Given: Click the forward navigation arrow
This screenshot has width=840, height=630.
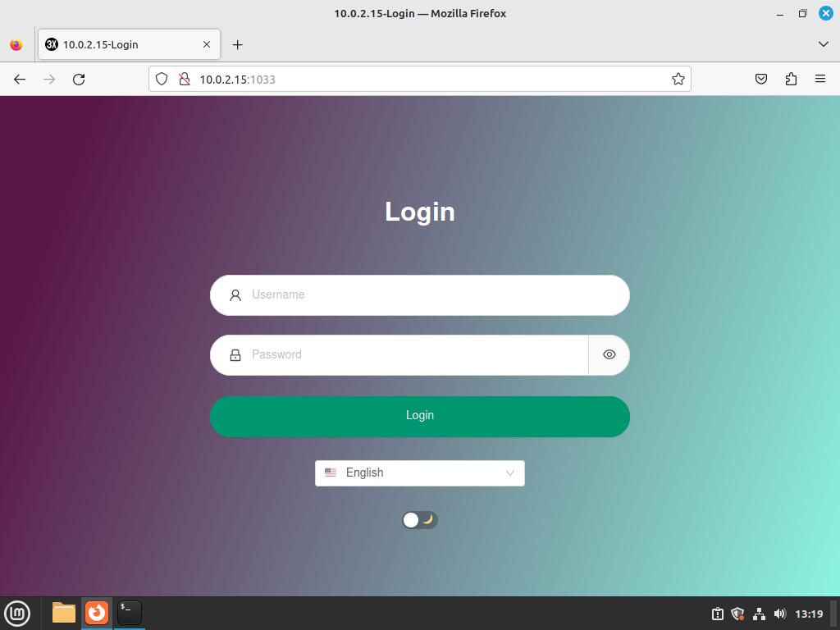Looking at the screenshot, I should (49, 80).
